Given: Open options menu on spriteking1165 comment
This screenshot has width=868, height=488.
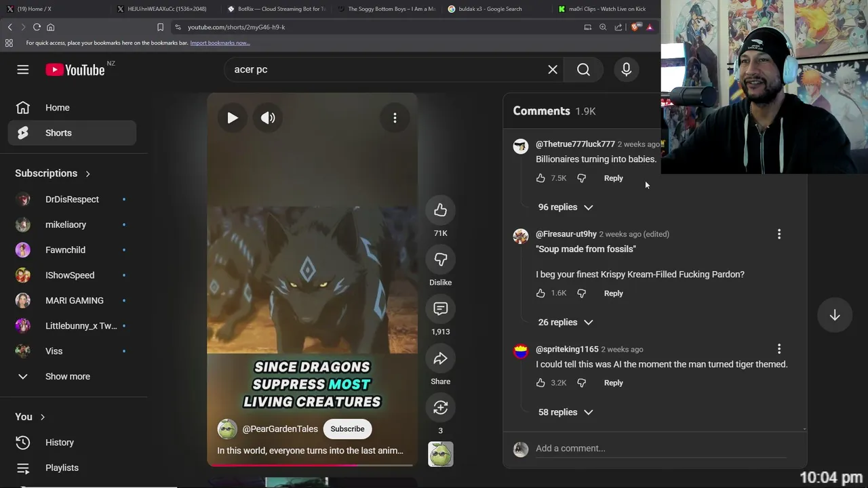Looking at the screenshot, I should point(779,349).
